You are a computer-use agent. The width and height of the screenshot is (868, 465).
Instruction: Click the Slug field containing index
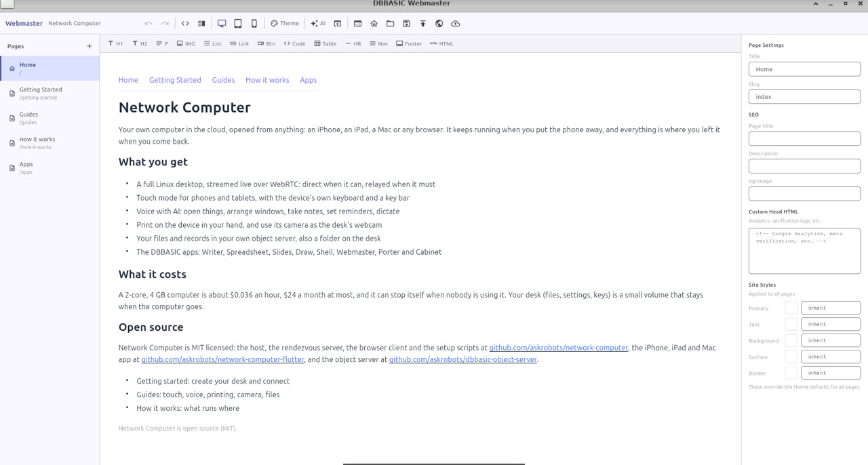click(x=804, y=97)
